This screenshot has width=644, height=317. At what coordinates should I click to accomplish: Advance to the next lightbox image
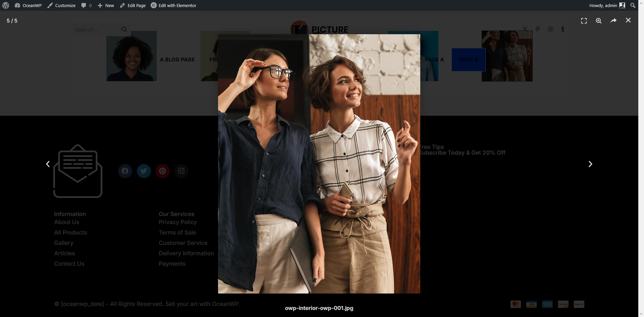coord(590,164)
